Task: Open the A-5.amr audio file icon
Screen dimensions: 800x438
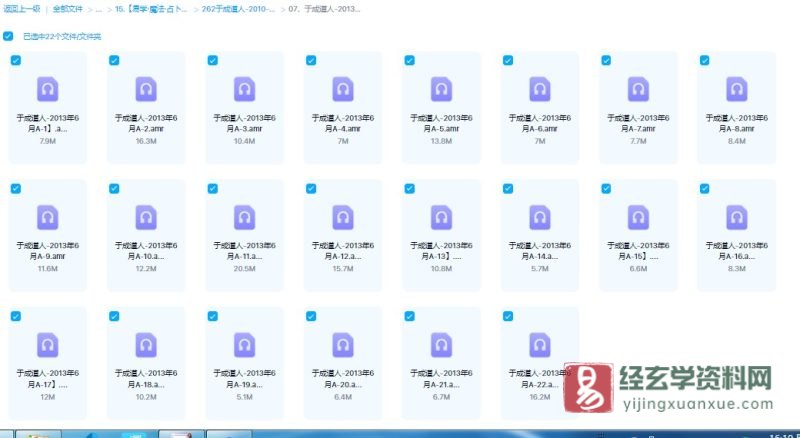Action: pyautogui.click(x=441, y=90)
